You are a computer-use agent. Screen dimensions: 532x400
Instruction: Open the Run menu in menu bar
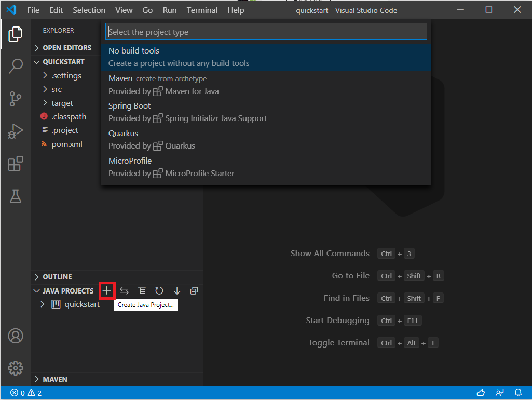pos(170,10)
